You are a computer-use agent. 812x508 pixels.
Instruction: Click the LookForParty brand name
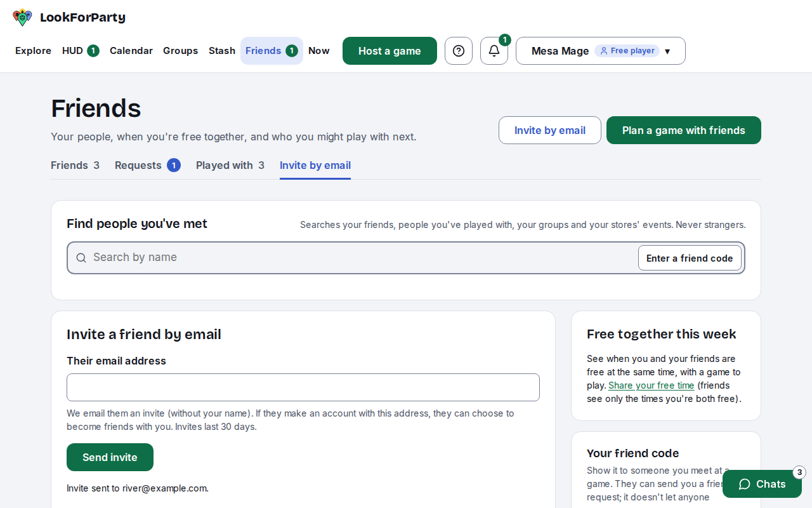pyautogui.click(x=82, y=17)
